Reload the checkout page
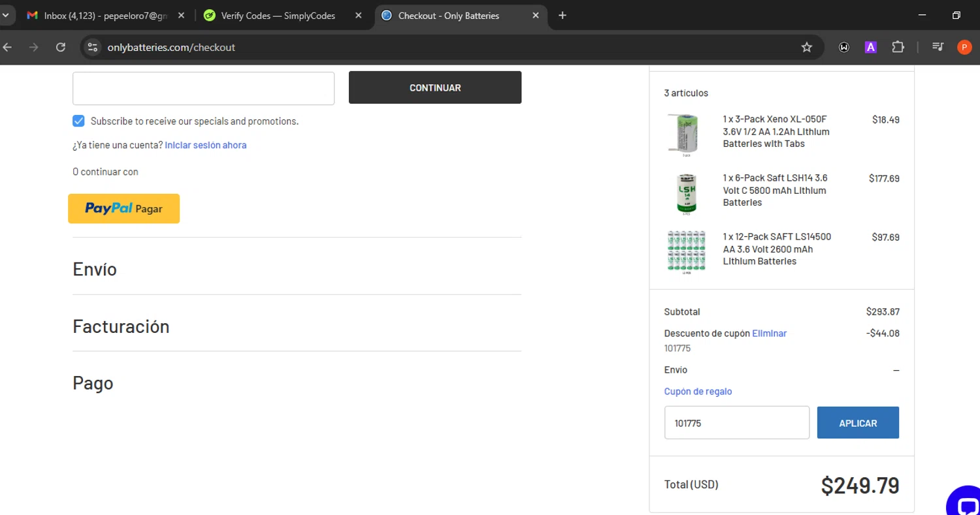This screenshot has width=980, height=515. pos(61,47)
